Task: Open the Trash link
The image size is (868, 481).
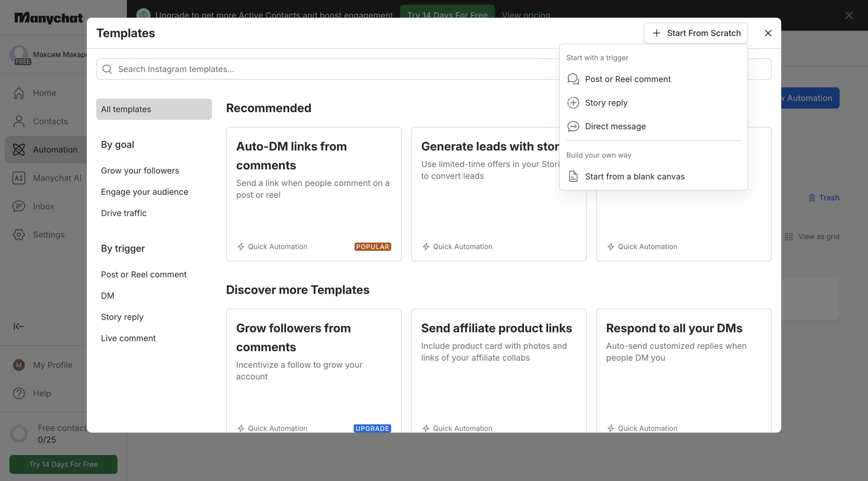Action: click(x=824, y=198)
